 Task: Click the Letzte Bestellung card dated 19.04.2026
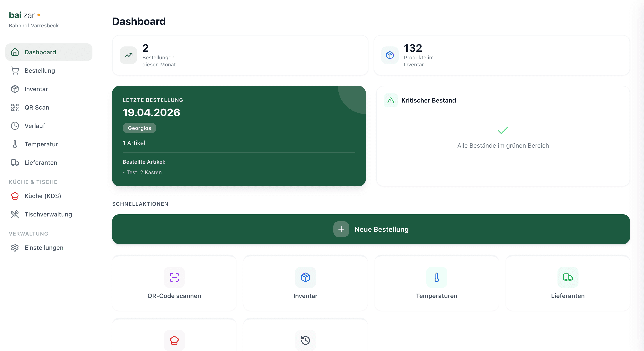coord(239,136)
